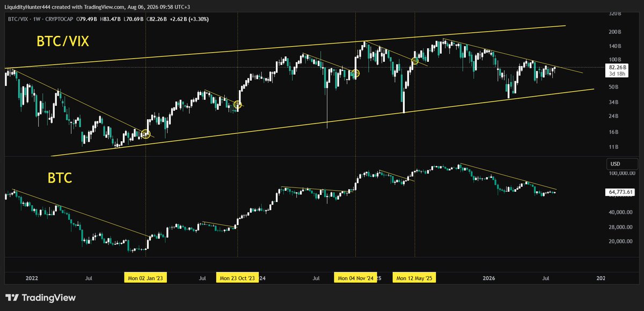Click the 40,000.00 BTC axis label
The height and width of the screenshot is (311, 644).
coord(621,212)
